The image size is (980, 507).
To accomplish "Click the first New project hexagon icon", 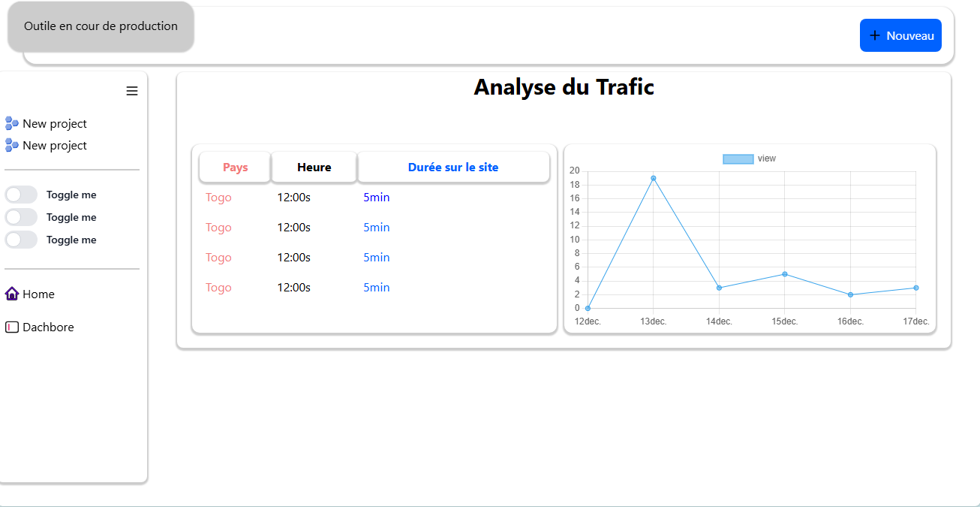I will [x=12, y=123].
